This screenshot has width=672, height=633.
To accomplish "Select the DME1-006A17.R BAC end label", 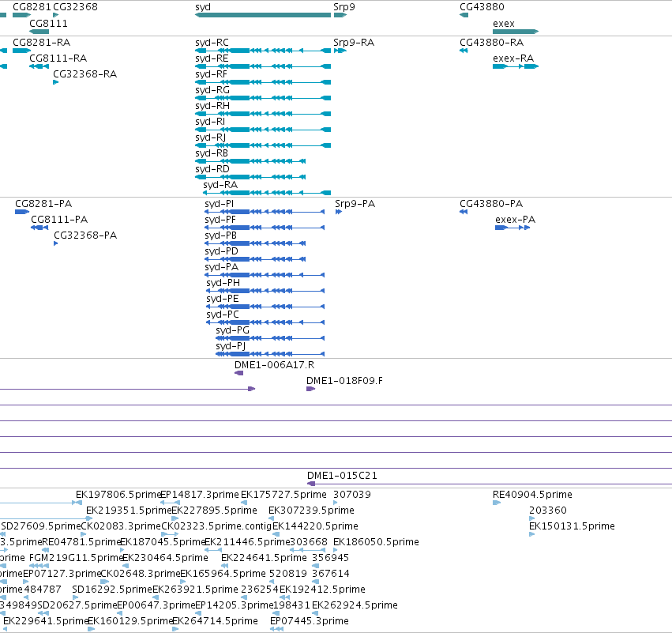I will tap(274, 365).
